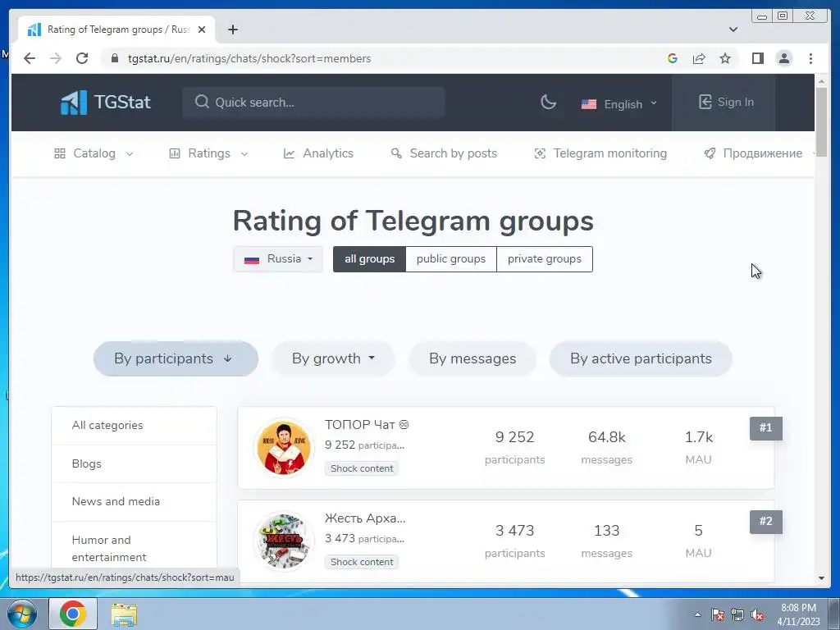Open the Ratings menu

pos(208,153)
